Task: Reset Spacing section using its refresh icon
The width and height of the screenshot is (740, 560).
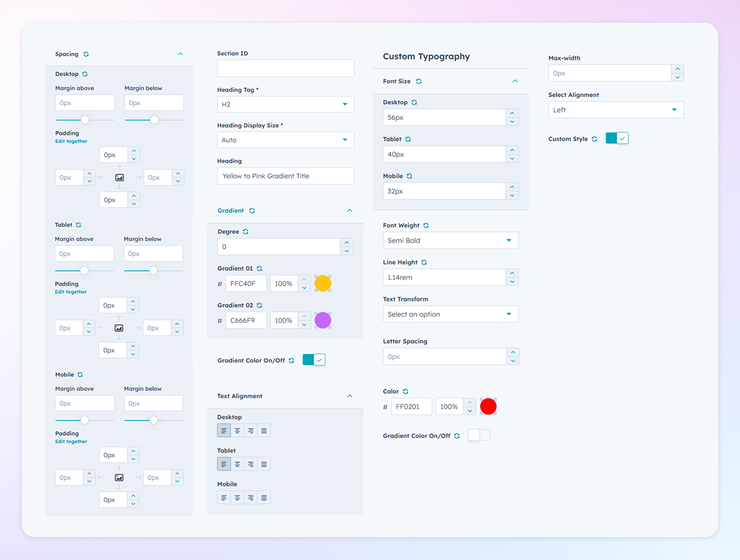Action: [x=86, y=54]
